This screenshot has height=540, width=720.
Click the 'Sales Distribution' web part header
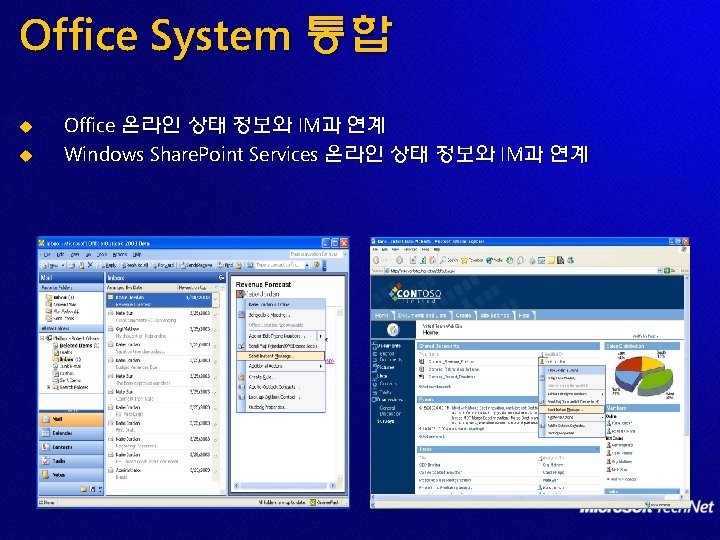pyautogui.click(x=643, y=346)
